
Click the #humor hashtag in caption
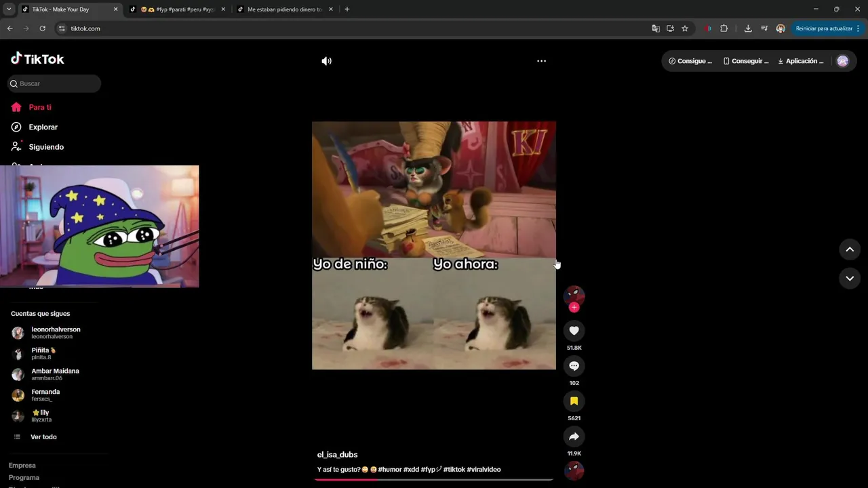[390, 470]
